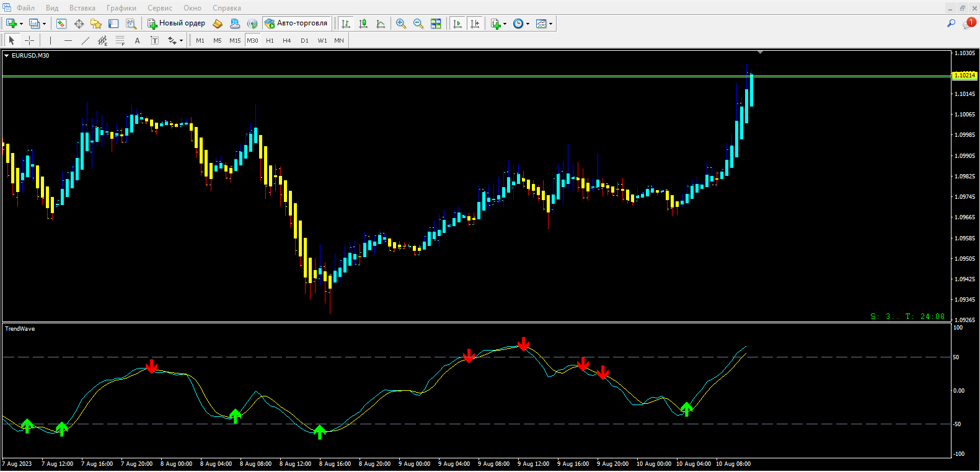This screenshot has height=472, width=980.
Task: Launch MetaEditor via yellow book icon
Action: 218,24
